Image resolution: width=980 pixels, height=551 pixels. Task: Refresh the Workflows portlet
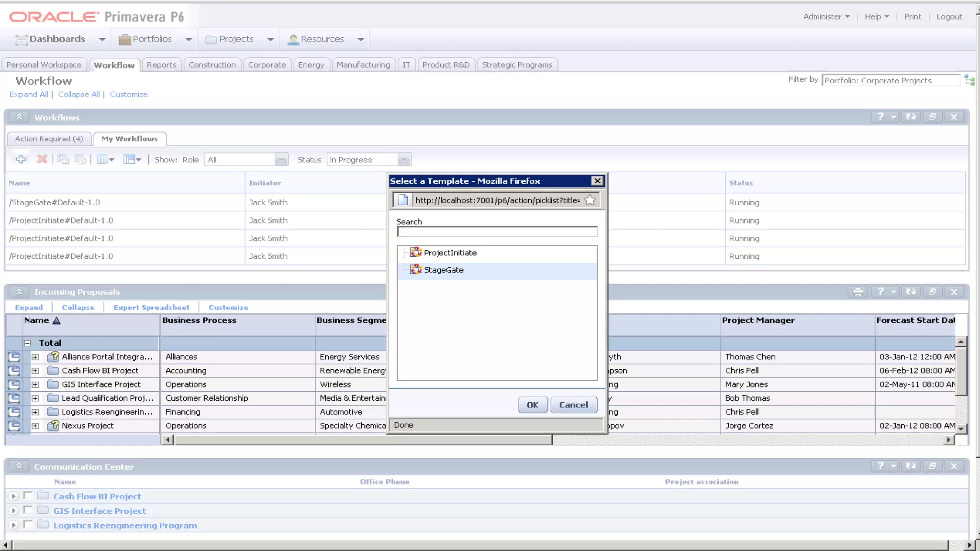coord(911,117)
